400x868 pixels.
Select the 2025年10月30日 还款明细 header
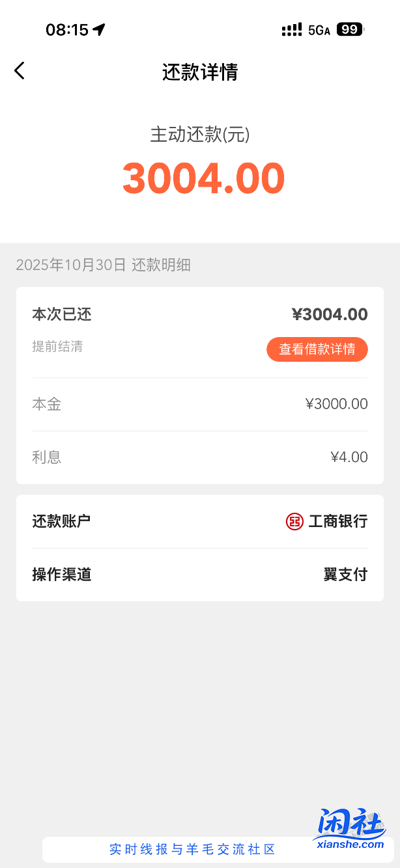click(x=96, y=265)
